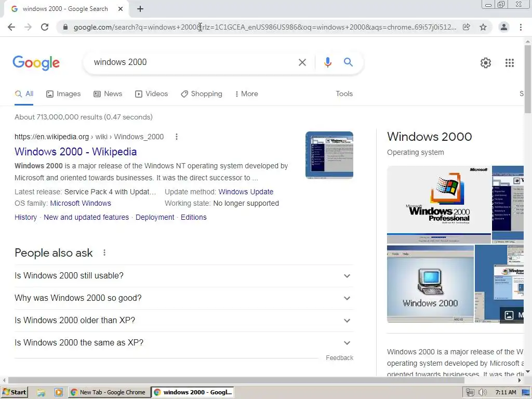Submit search with magnifier icon

click(348, 62)
